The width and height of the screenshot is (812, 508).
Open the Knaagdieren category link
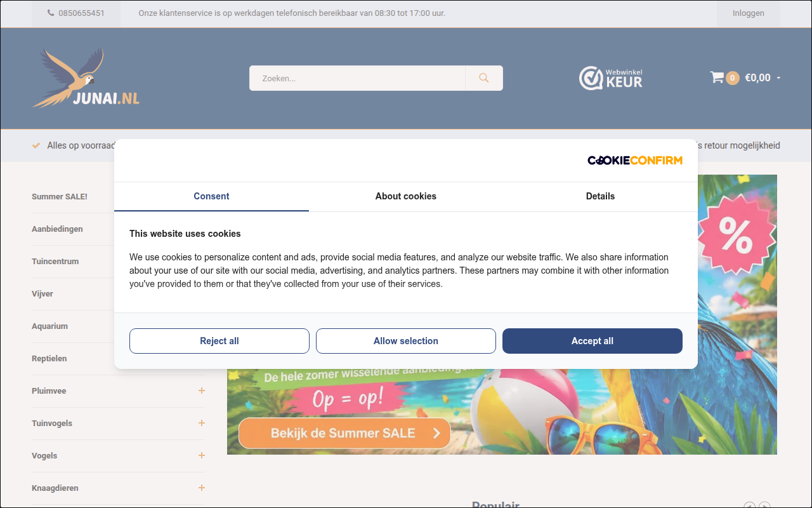click(55, 488)
